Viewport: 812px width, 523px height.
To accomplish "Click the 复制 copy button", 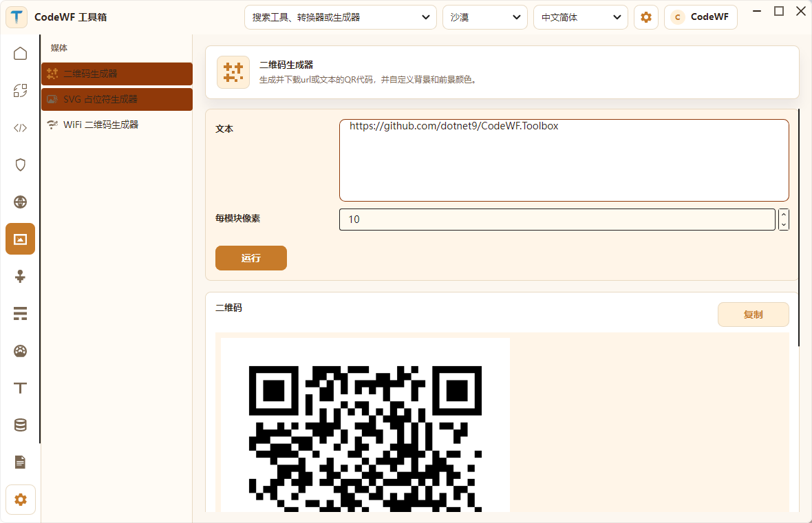I will point(753,314).
